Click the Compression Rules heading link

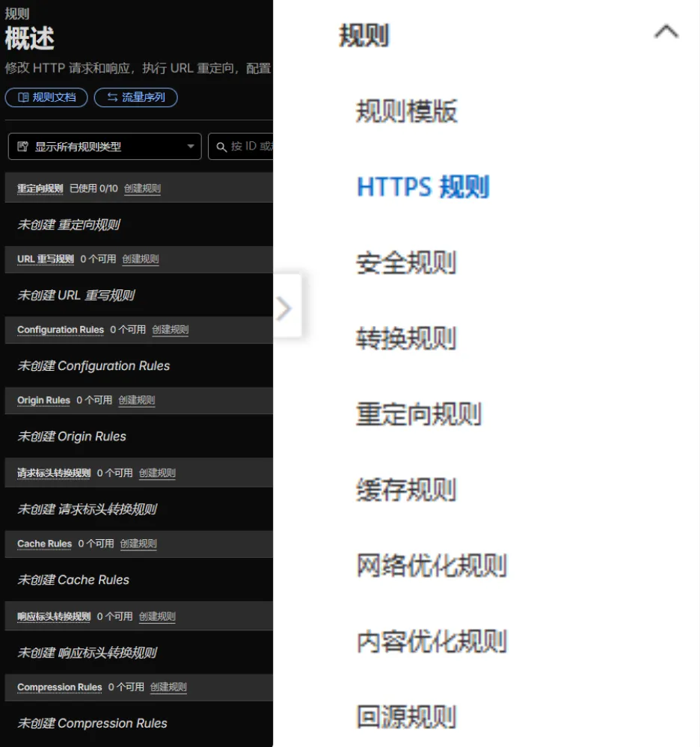coord(59,687)
